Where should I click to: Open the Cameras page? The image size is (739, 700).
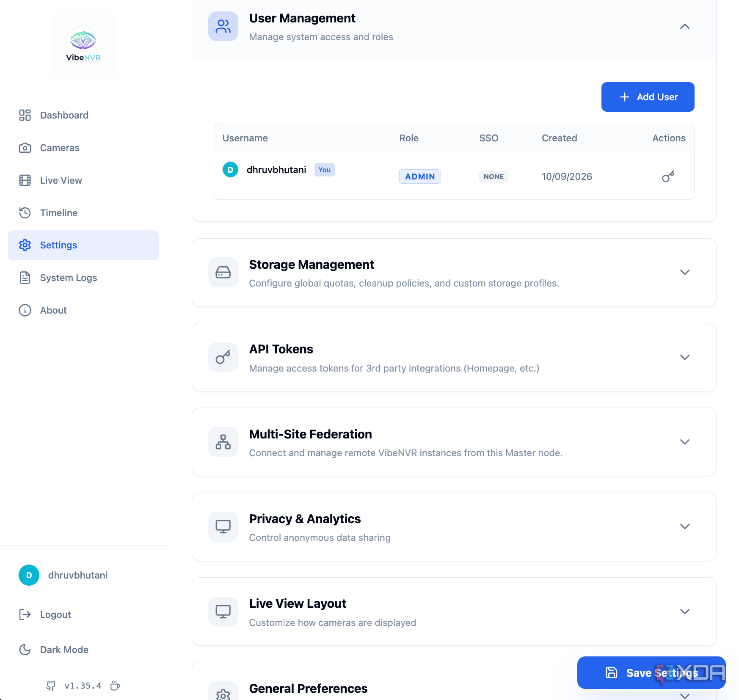83,148
